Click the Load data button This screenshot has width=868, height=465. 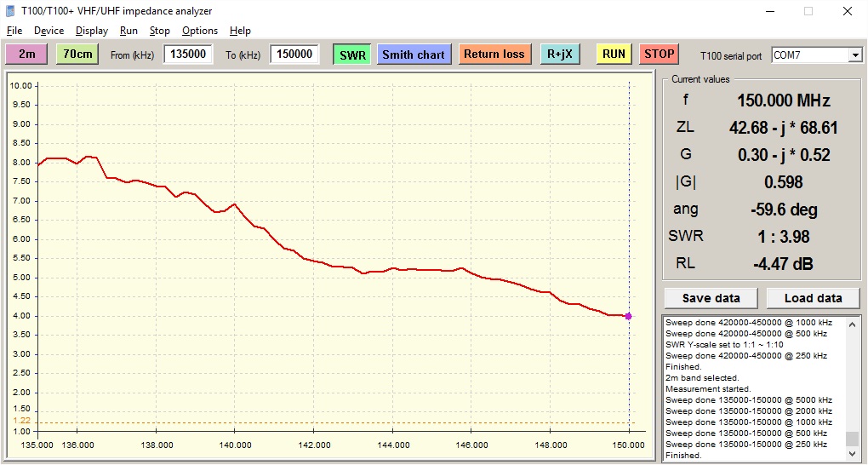[x=813, y=298]
